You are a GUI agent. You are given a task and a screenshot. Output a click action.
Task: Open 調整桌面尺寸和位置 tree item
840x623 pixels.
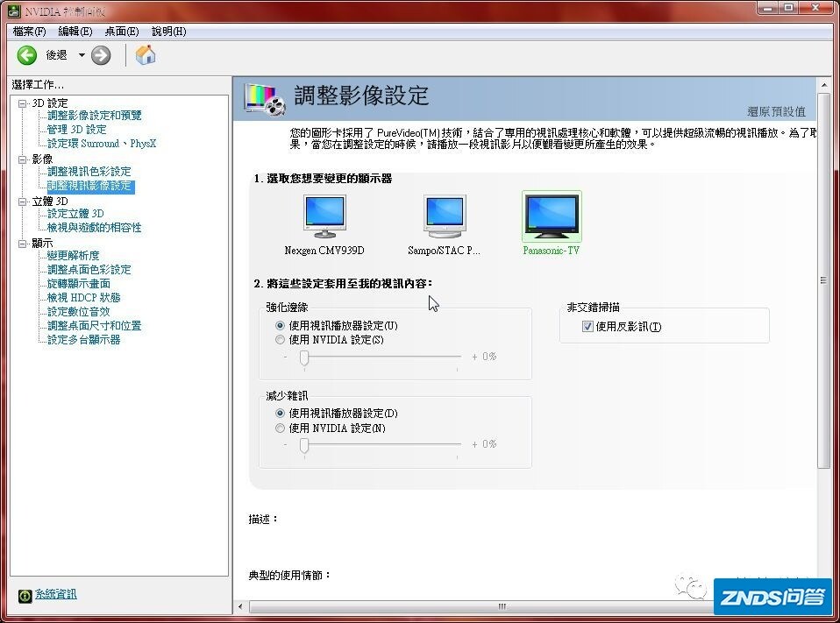click(x=95, y=325)
